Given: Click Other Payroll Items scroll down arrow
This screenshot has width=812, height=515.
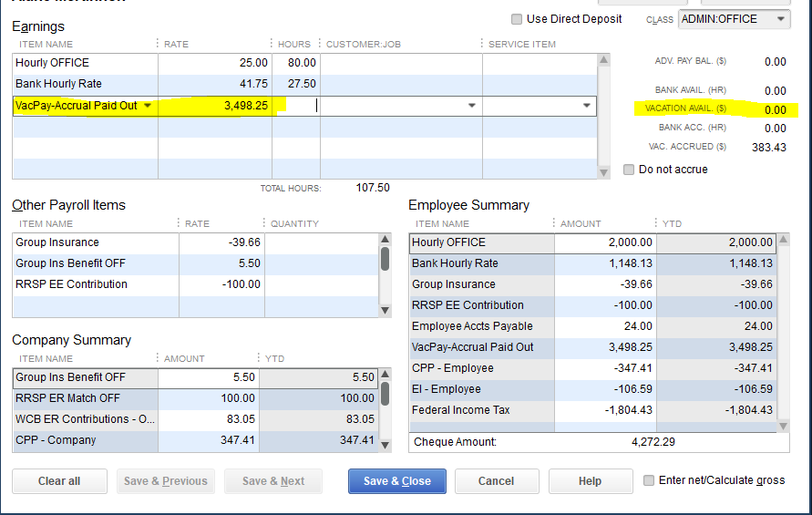Looking at the screenshot, I should pos(385,310).
